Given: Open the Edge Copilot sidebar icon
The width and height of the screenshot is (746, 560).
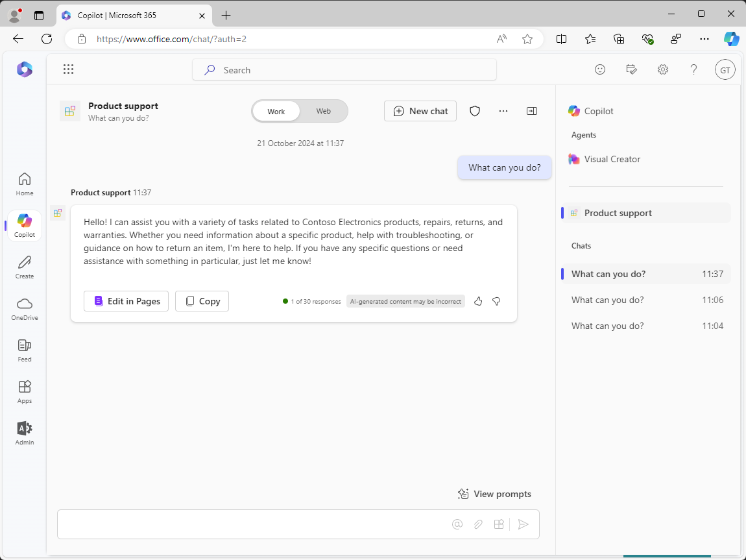Looking at the screenshot, I should (731, 39).
